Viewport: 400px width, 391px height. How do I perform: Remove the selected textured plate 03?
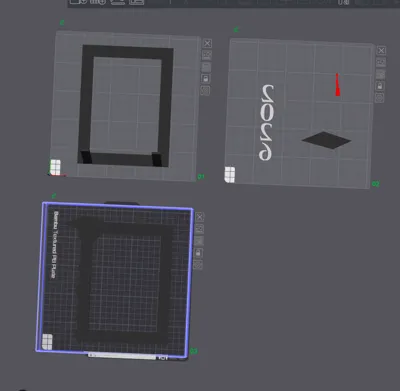(199, 217)
